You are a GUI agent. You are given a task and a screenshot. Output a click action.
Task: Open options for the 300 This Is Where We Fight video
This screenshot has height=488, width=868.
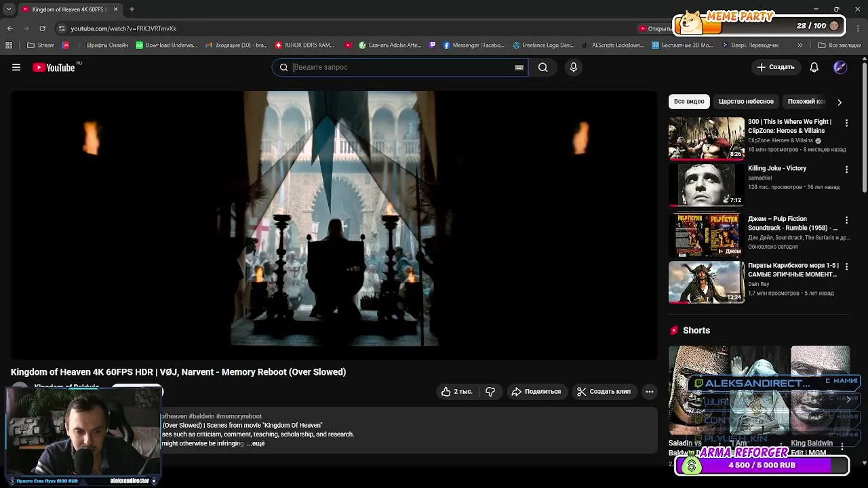(x=846, y=123)
